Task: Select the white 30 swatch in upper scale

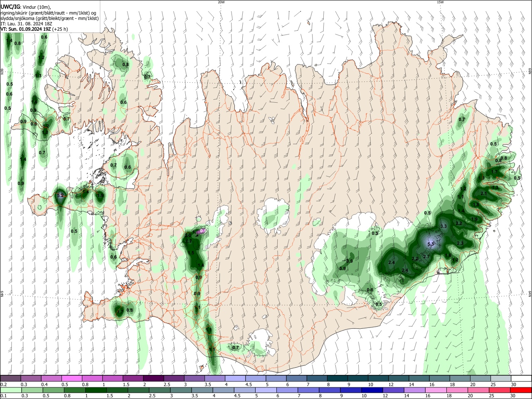Action: [x=521, y=378]
